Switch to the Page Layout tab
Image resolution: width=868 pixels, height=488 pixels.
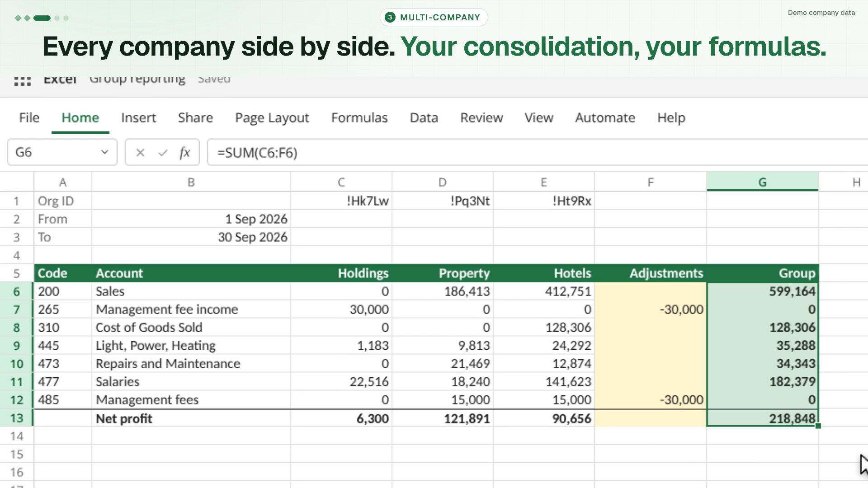tap(272, 117)
